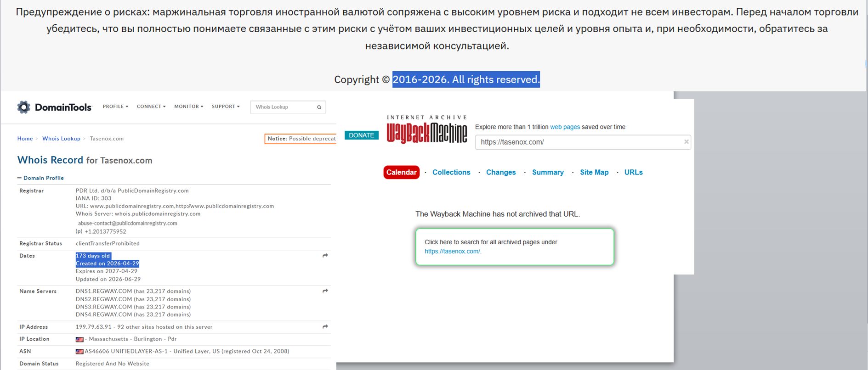
Task: Expand the MONITOR dropdown menu
Action: [188, 107]
